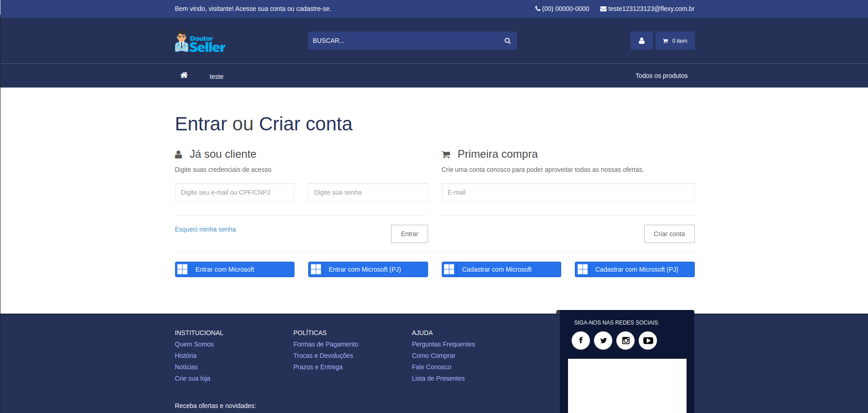The height and width of the screenshot is (413, 868).
Task: Open 'Perguntas Frequentes' link
Action: 444,344
